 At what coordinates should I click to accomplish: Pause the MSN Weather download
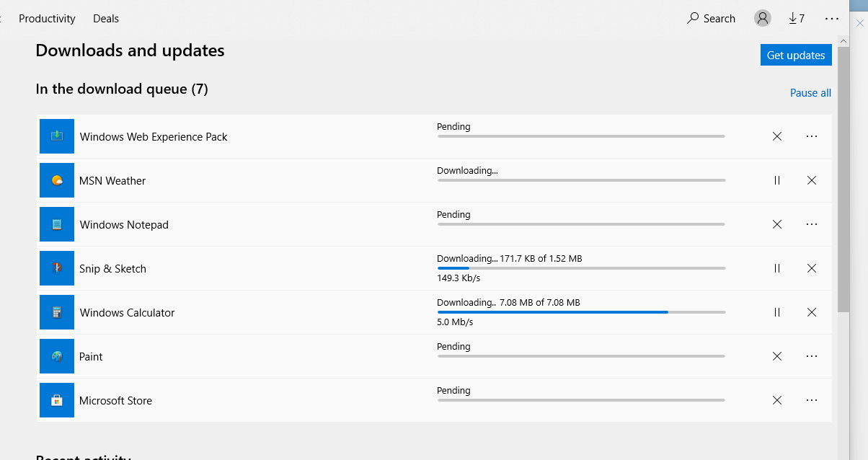(777, 180)
